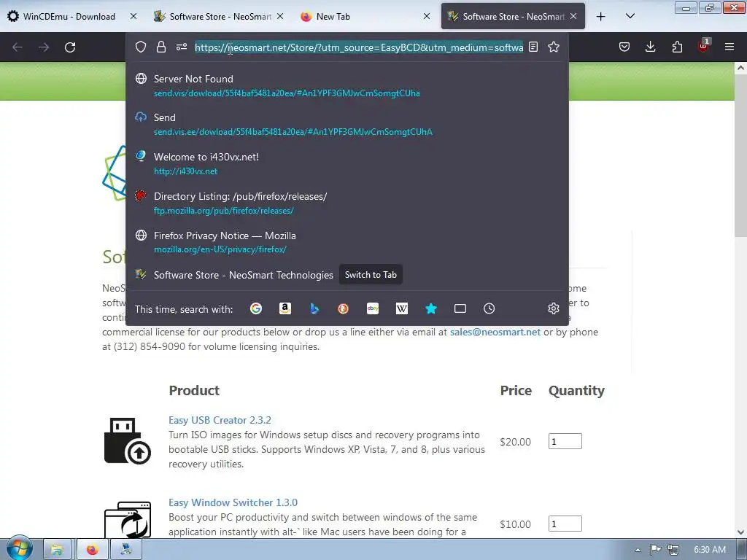Screen dimensions: 747x560
Task: Open search settings gear
Action: [x=553, y=308]
